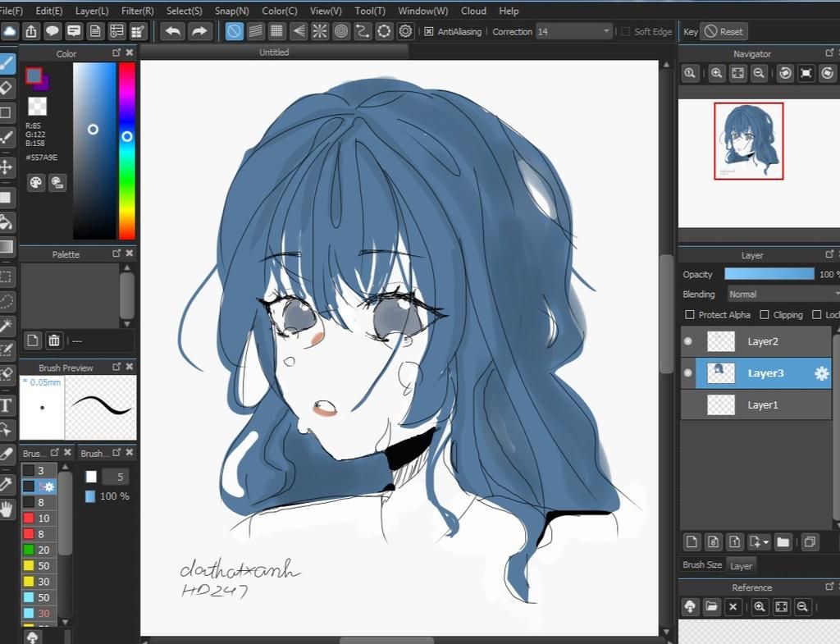This screenshot has height=644, width=840.
Task: Enable vanishing point snap
Action: (299, 32)
